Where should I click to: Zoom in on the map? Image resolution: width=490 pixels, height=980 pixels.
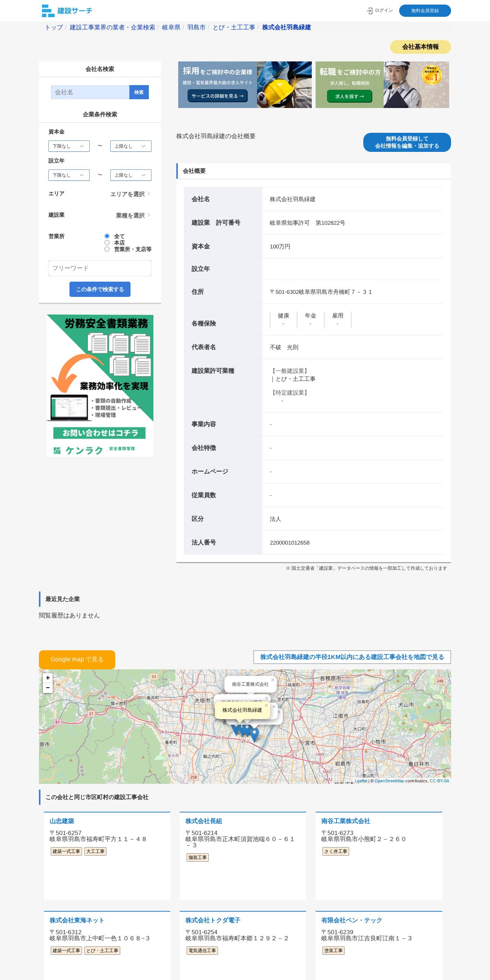click(x=48, y=678)
